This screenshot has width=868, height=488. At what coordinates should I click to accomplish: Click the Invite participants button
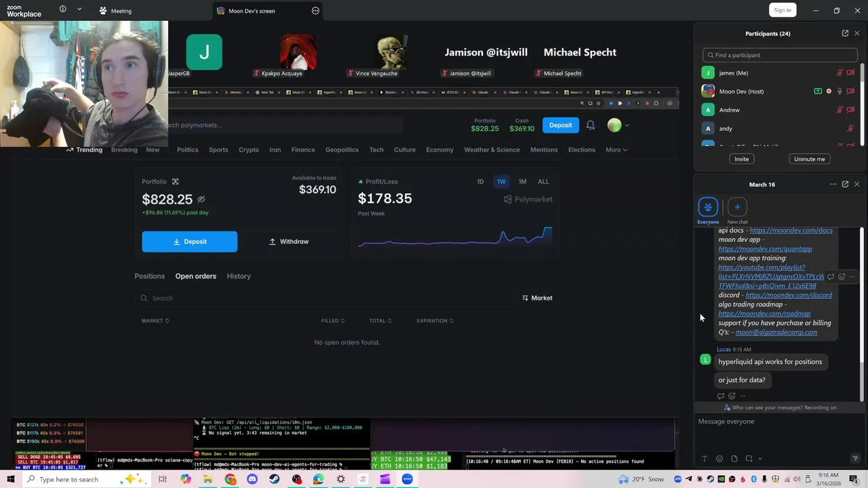741,159
